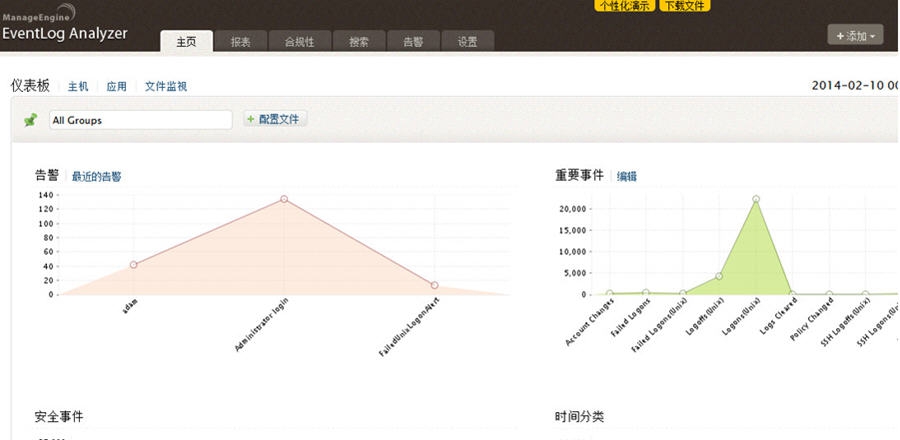Open the 最近的告警 link

(96, 177)
